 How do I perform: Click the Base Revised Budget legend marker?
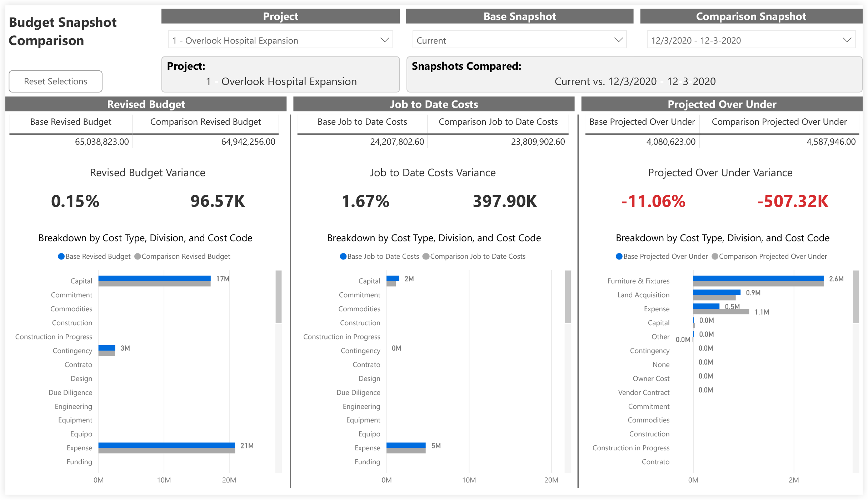coord(61,256)
